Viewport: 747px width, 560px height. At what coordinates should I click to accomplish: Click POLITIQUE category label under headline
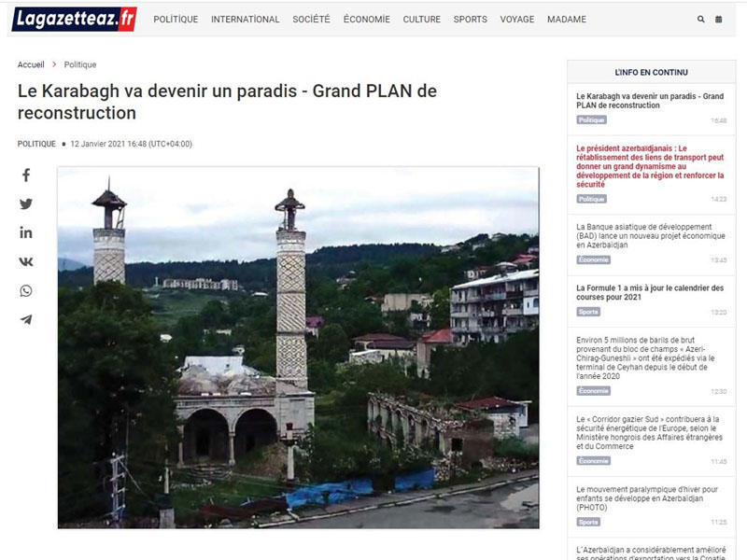(x=36, y=144)
